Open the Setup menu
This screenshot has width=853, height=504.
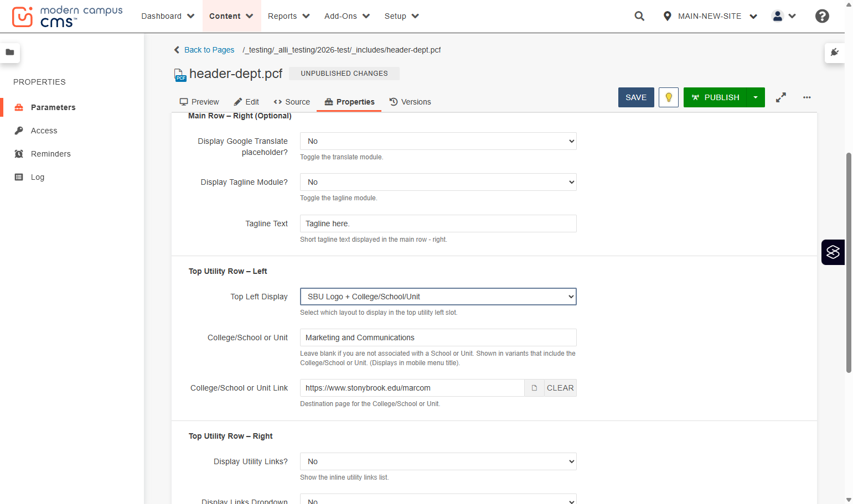click(x=401, y=16)
